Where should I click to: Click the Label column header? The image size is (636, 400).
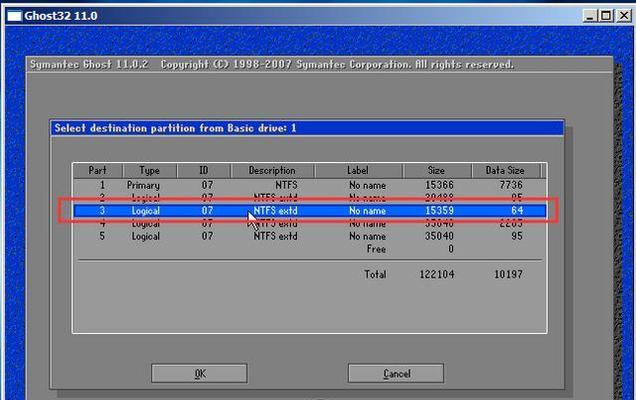coord(358,170)
